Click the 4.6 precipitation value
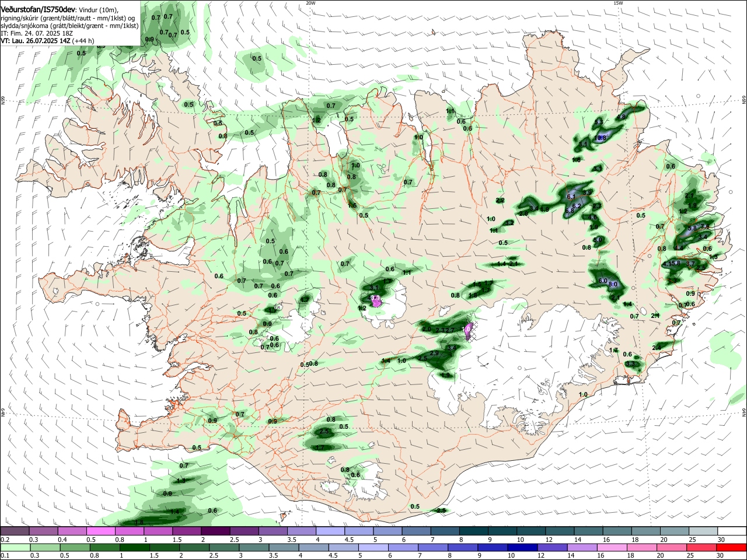The width and height of the screenshot is (747, 560). (592, 217)
